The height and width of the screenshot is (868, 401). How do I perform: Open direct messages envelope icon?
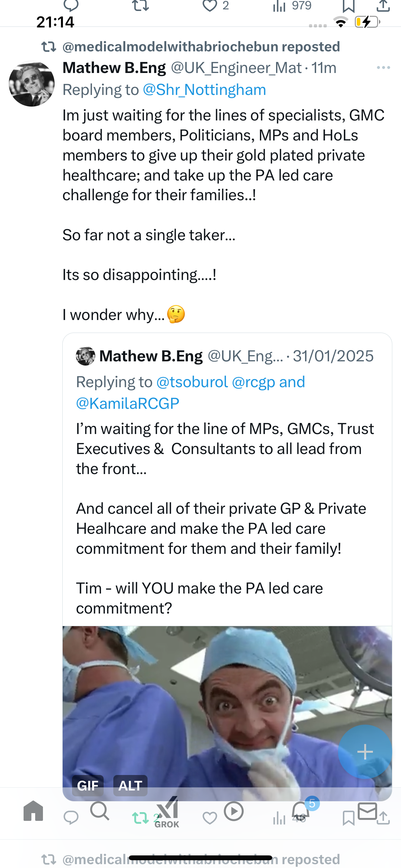click(367, 811)
